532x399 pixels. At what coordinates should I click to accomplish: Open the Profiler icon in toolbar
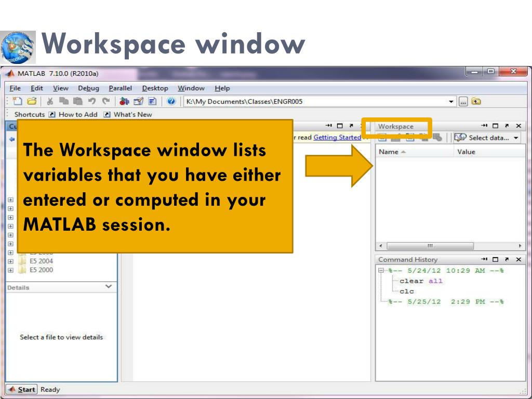click(x=152, y=101)
